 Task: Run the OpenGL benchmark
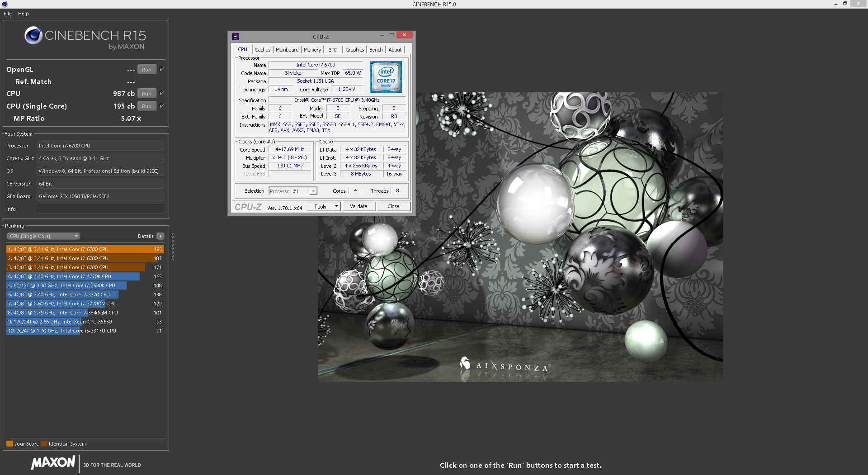coord(146,70)
